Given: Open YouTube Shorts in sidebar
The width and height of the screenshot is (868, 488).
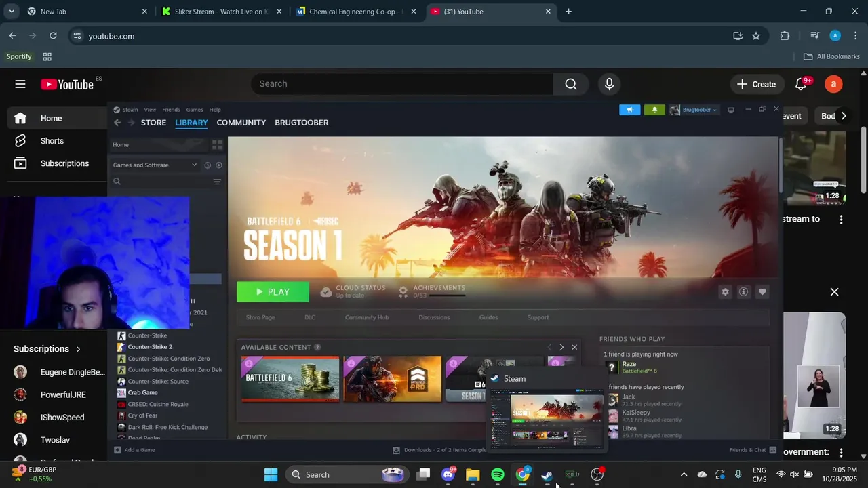Looking at the screenshot, I should [52, 141].
